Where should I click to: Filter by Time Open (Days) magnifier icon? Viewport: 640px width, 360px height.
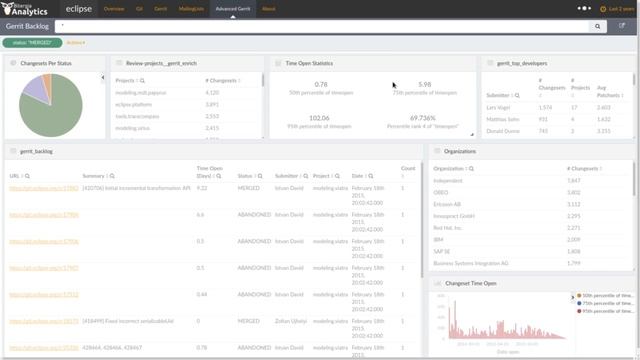(x=219, y=176)
